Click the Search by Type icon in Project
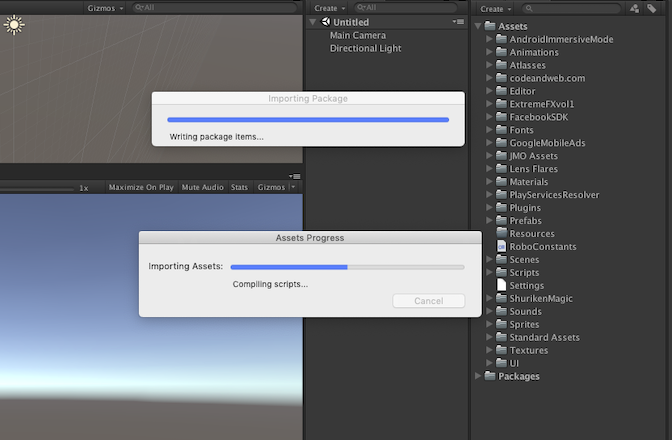 point(635,8)
